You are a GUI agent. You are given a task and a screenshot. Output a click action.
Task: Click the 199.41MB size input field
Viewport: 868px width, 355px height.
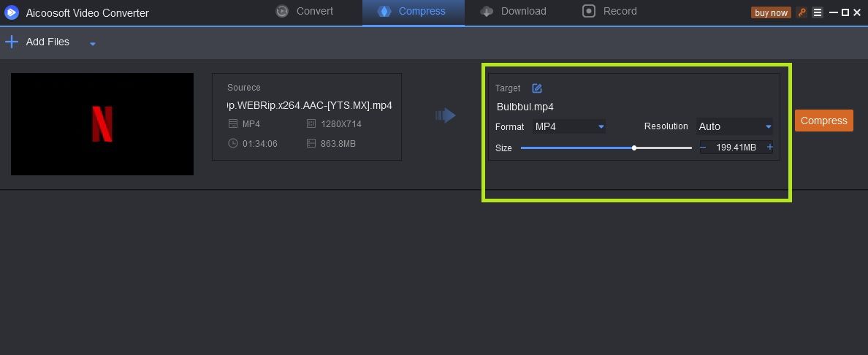point(736,148)
